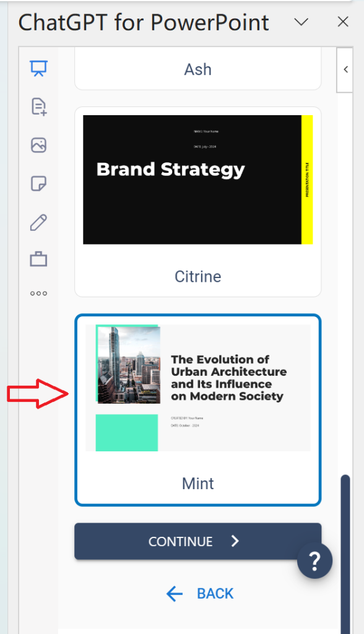Open the briefcase toolbox icon

(39, 259)
